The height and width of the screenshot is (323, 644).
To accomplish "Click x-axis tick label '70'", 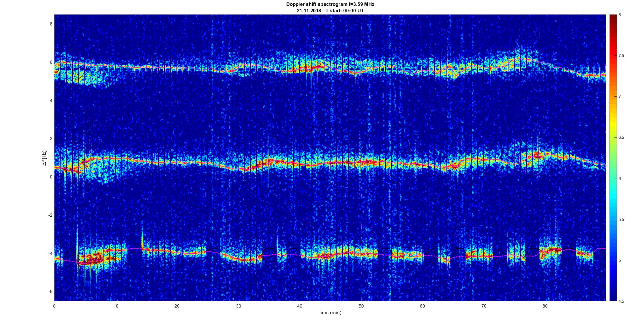I will (x=484, y=306).
